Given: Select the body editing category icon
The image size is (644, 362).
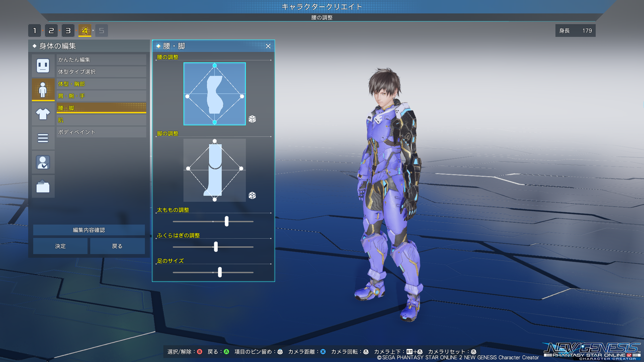Looking at the screenshot, I should (x=43, y=89).
